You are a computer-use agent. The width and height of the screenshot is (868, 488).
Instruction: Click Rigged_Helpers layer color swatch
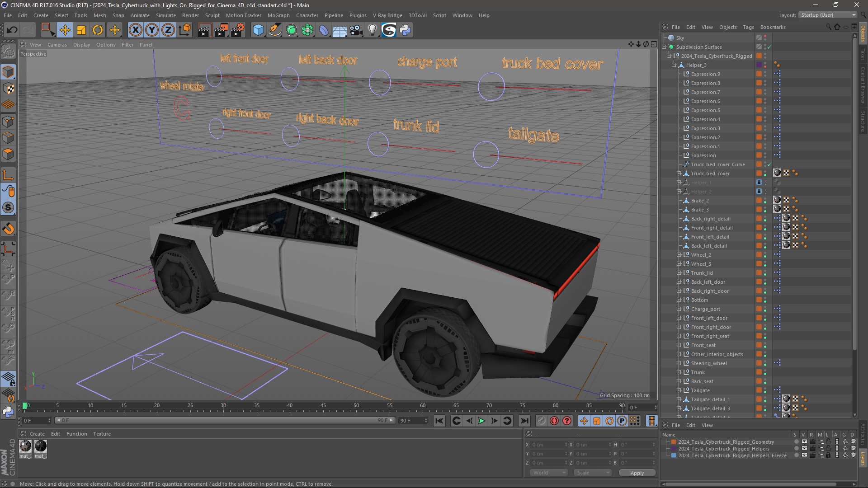674,449
